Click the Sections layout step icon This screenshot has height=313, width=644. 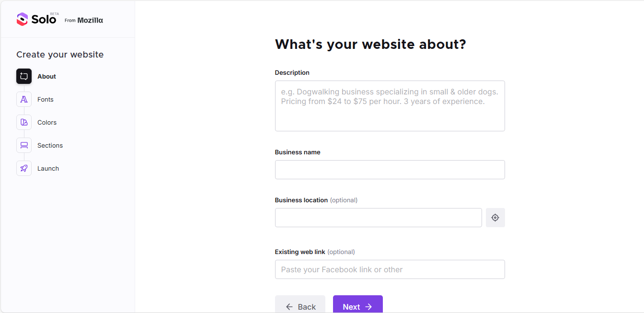click(24, 145)
